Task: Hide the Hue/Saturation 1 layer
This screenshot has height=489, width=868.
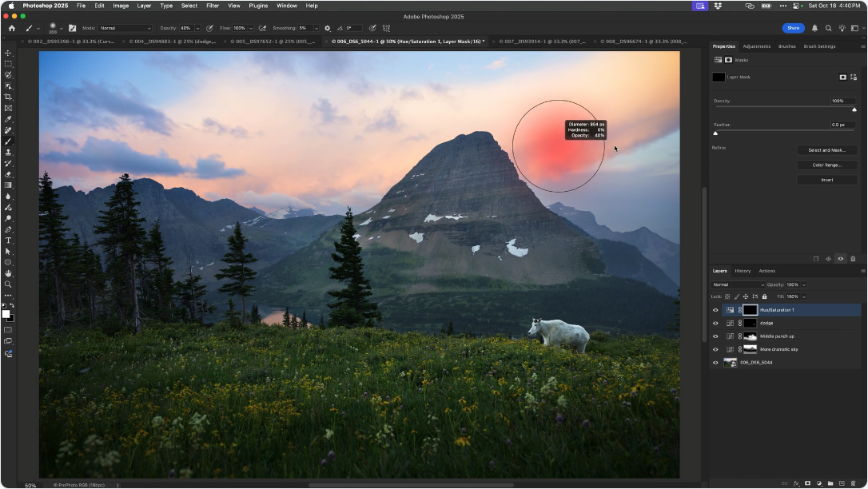Action: point(715,310)
